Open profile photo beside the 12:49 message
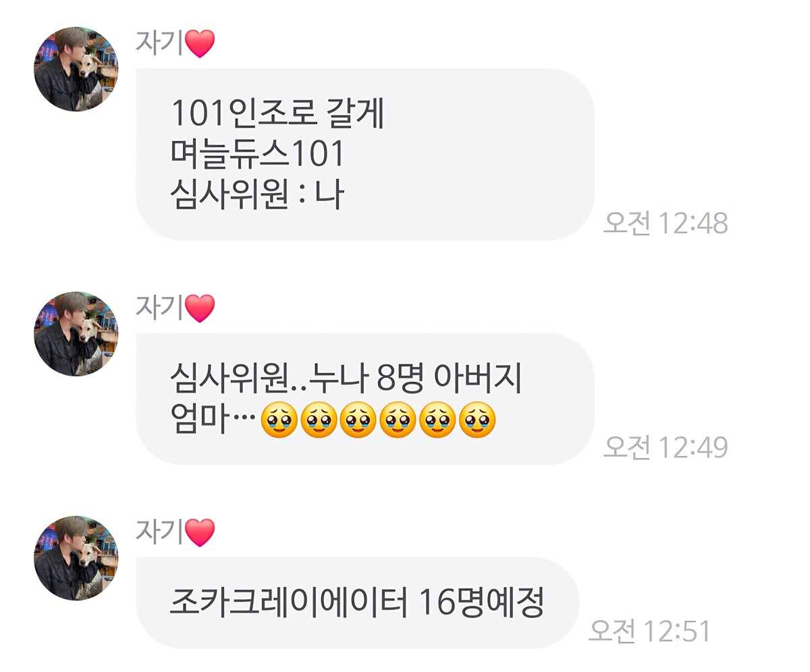The image size is (810, 672). click(76, 333)
